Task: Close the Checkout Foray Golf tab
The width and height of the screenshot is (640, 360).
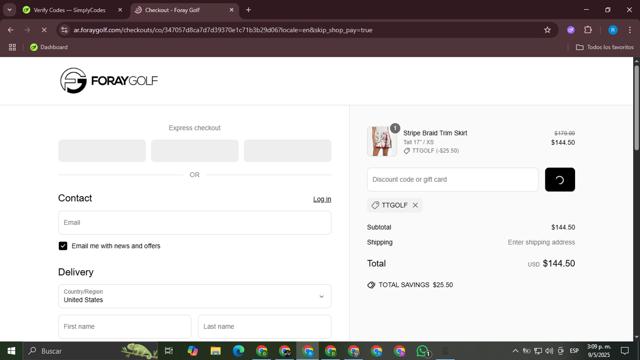Action: 231,10
